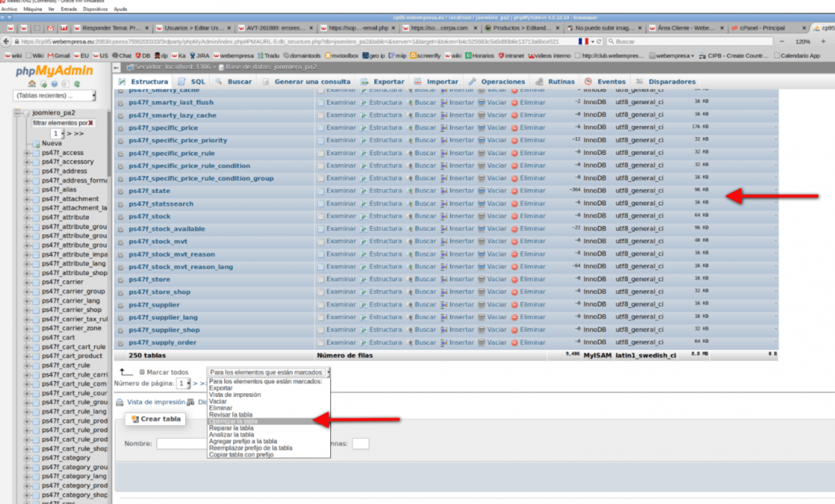835x504 pixels.
Task: Expand the ps47f_alias tree node
Action: 27,190
